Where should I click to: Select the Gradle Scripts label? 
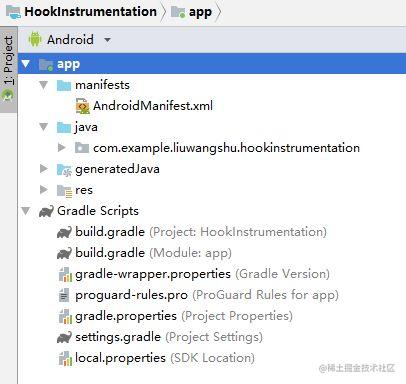[98, 211]
